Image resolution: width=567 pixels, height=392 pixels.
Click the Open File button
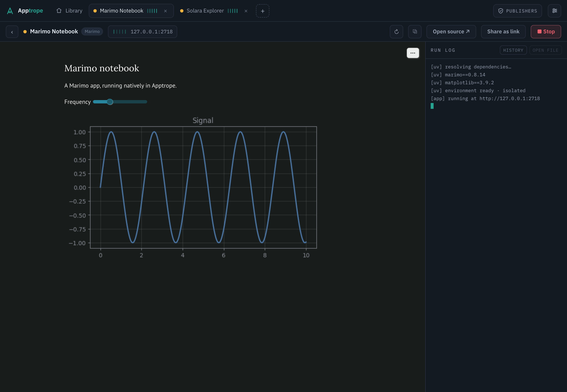(545, 50)
